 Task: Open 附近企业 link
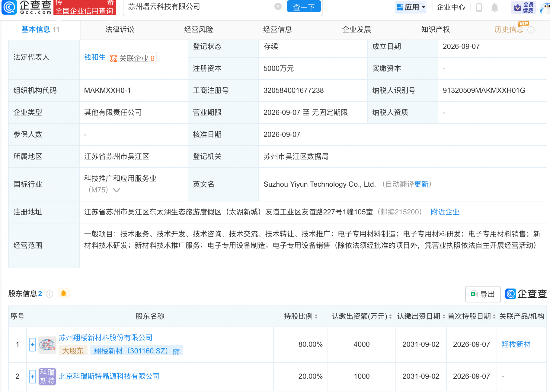click(445, 212)
